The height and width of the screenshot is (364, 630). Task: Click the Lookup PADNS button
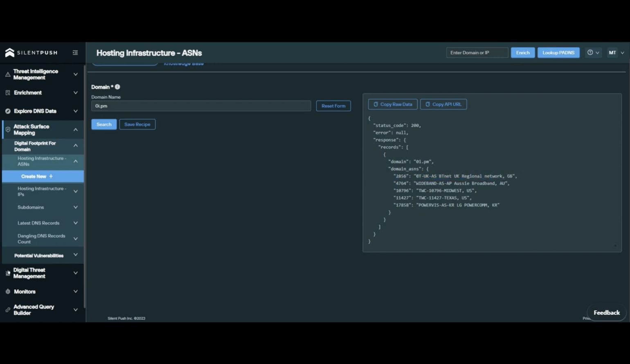click(x=558, y=52)
